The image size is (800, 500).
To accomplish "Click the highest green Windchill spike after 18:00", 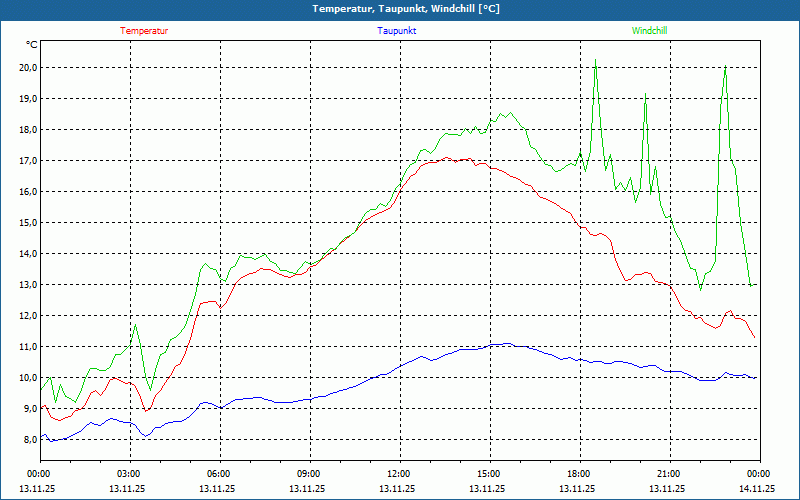I will click(x=595, y=60).
